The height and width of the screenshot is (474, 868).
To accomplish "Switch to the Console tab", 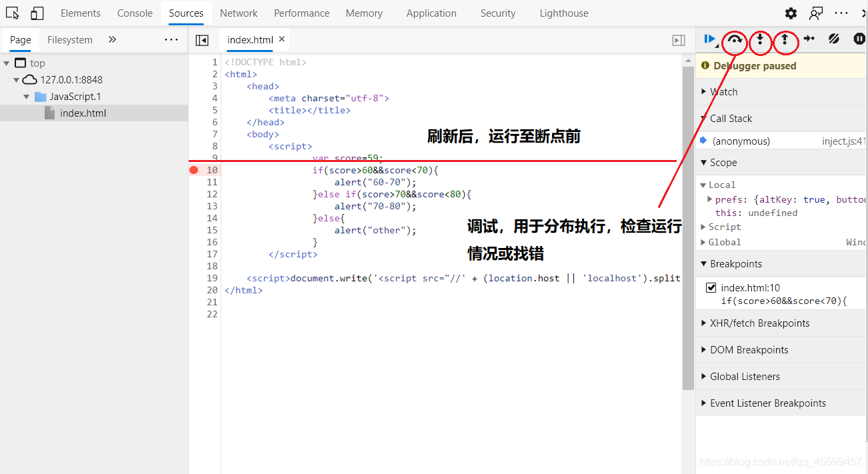I will click(135, 13).
